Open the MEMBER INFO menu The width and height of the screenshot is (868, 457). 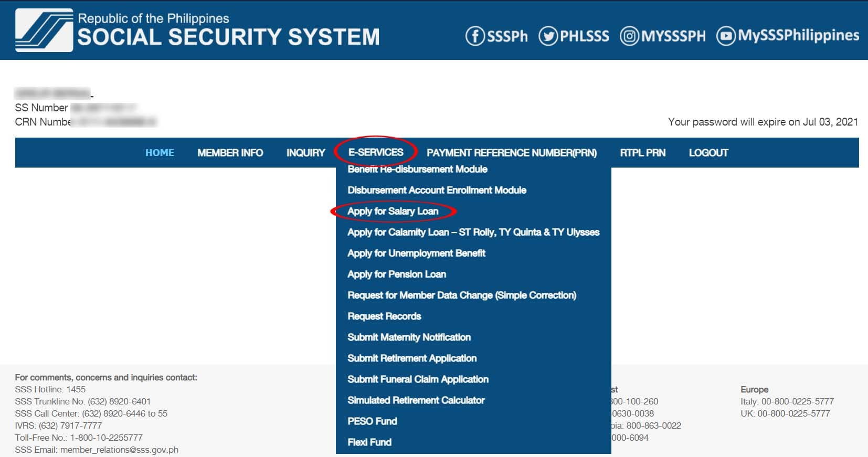click(x=230, y=153)
